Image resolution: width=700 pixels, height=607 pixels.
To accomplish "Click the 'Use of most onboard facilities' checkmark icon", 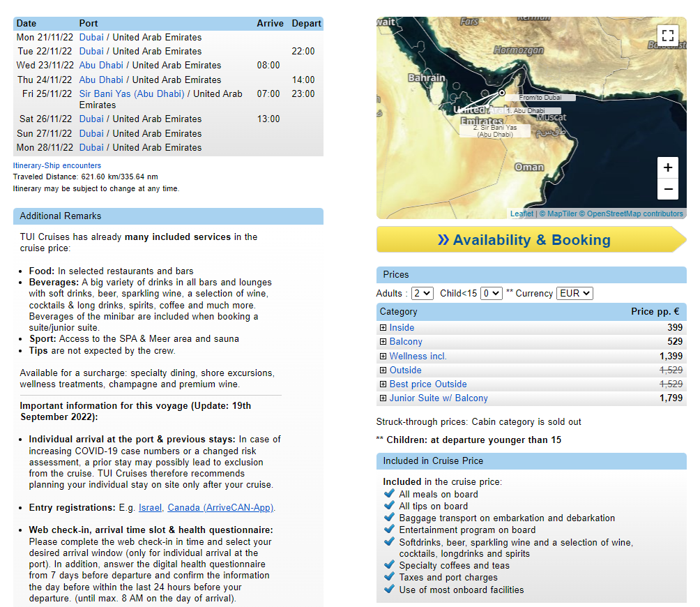I will (x=389, y=589).
